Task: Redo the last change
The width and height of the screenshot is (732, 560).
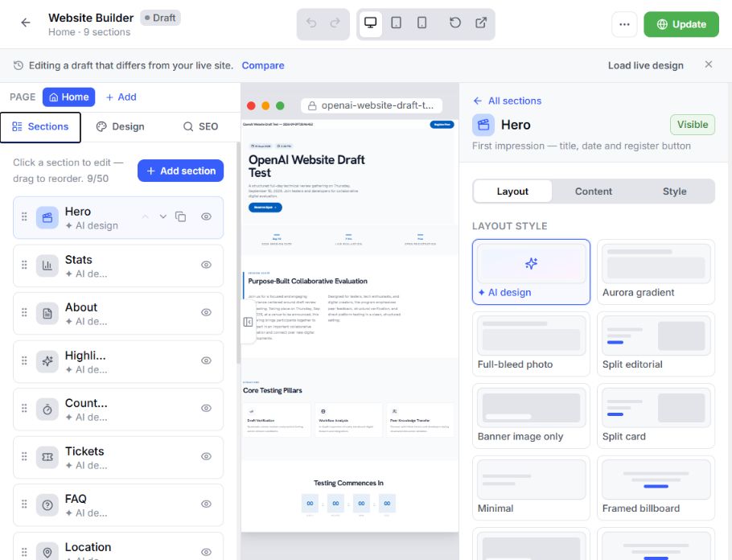Action: [x=335, y=23]
